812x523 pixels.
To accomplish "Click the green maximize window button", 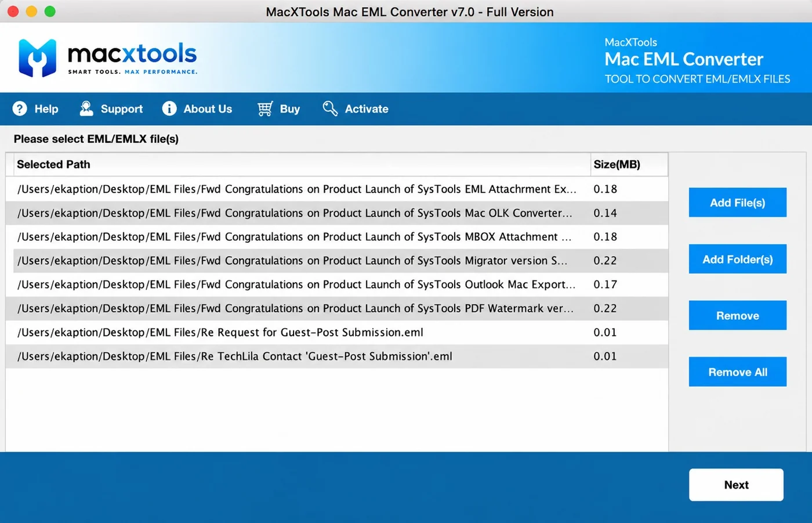I will pos(50,11).
